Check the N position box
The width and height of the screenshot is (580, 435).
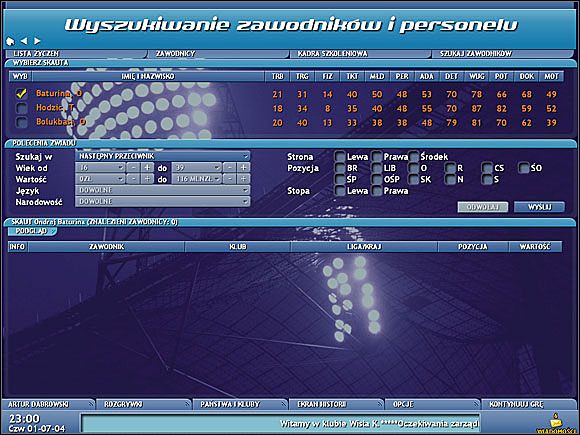[x=450, y=179]
